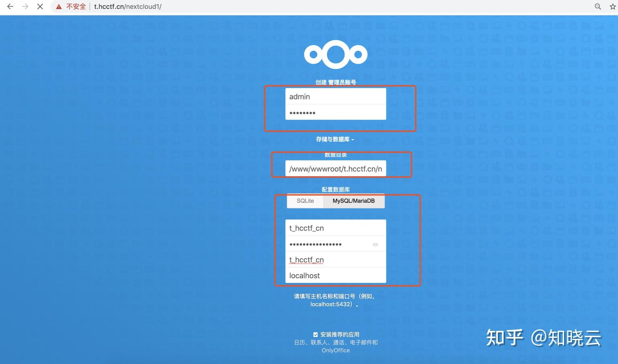Click the 安装推荐的应用 label text
The height and width of the screenshot is (364, 618).
[x=340, y=334]
